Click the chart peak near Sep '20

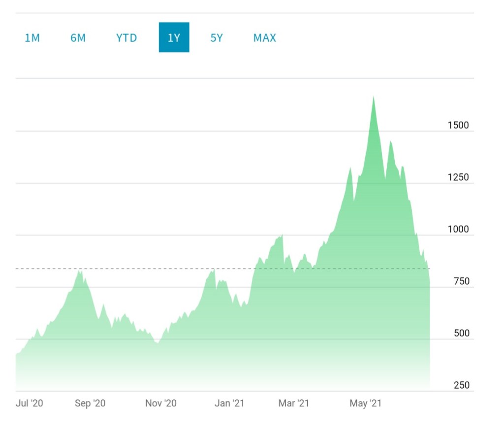coord(80,271)
